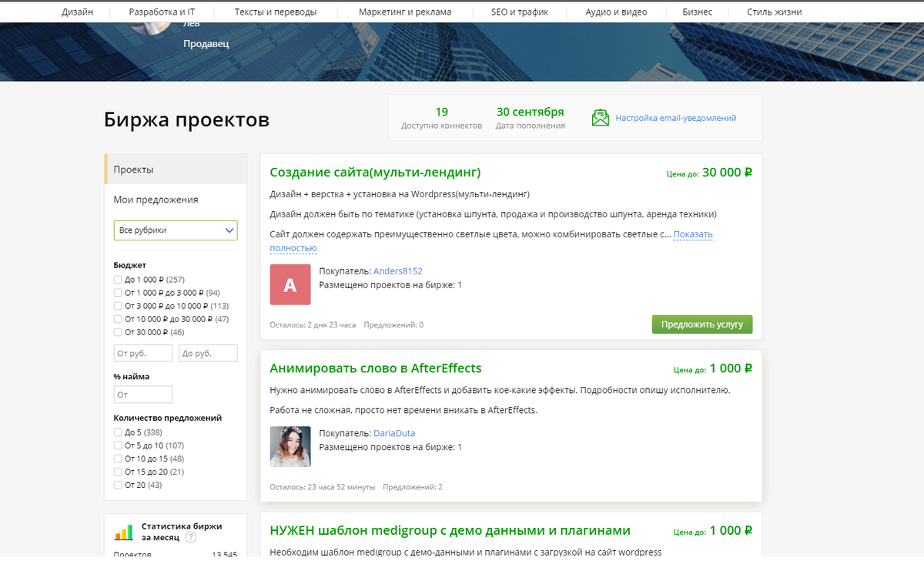
Task: Open project 'Анимировать слово в AfterEffects'
Action: (376, 368)
